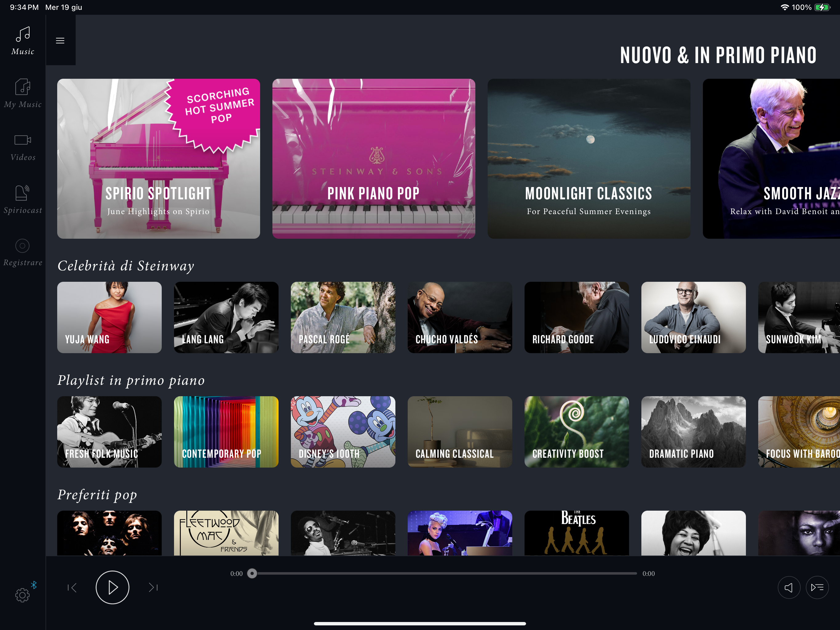Screen dimensions: 840x630
Task: Open Pink Piano Pop playlist
Action: (374, 158)
